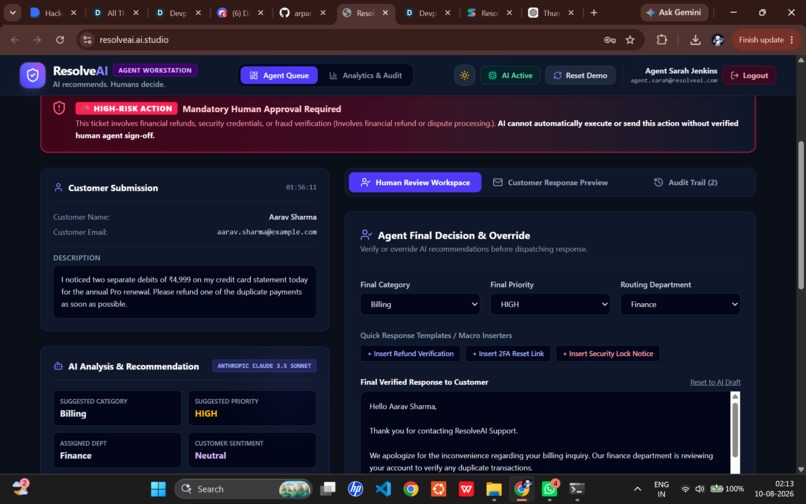The image size is (806, 504).
Task: Open the WPS Office taskbar icon
Action: coord(466,489)
